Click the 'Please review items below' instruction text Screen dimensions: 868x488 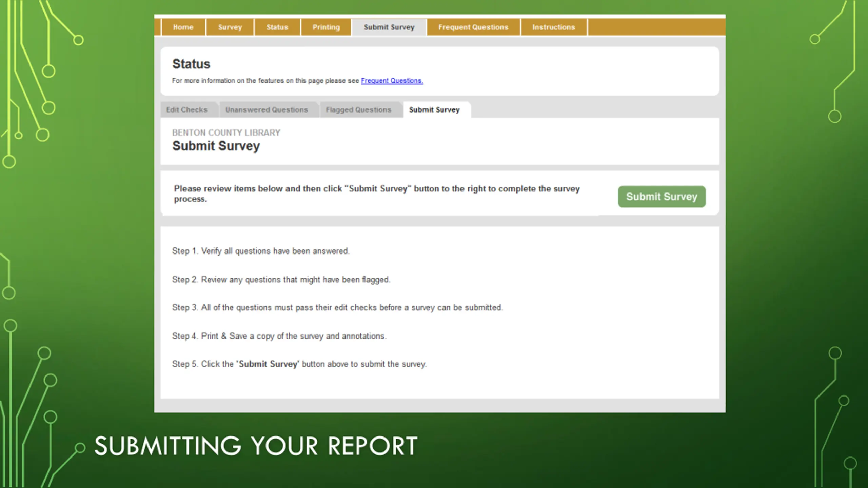tap(377, 194)
